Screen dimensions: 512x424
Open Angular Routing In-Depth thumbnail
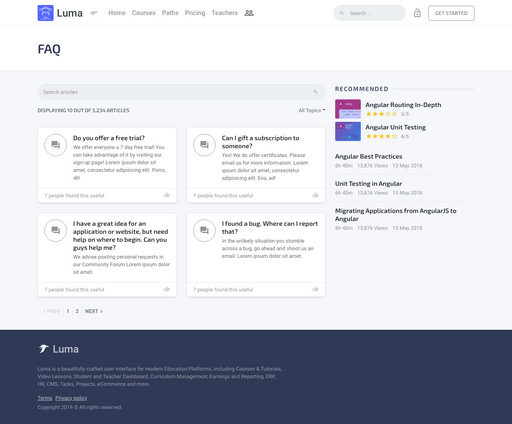348,109
